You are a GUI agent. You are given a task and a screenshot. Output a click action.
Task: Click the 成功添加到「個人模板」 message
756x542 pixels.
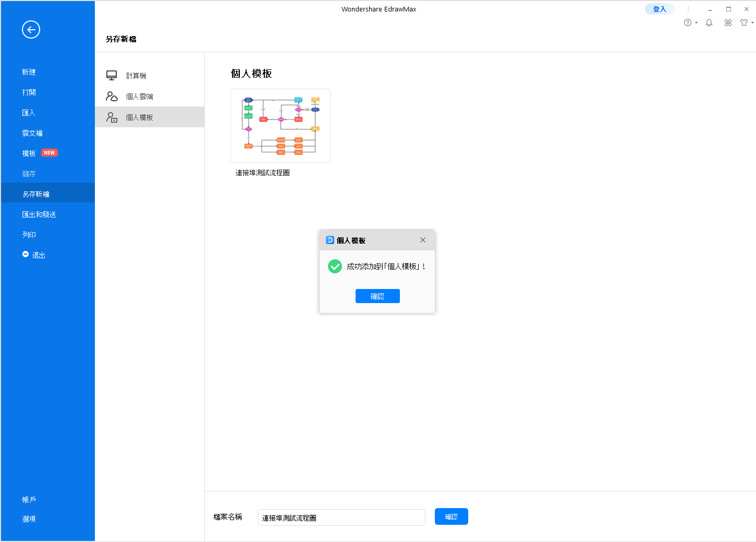pos(386,267)
